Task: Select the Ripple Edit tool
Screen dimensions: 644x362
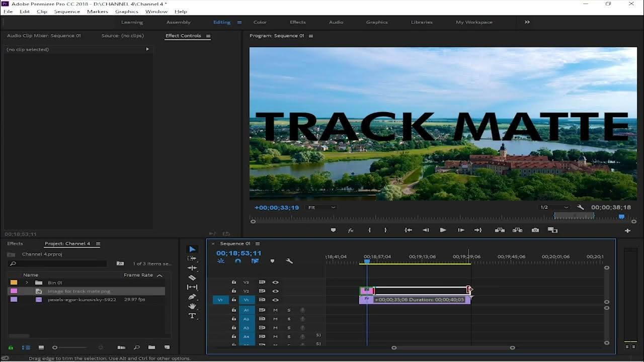Action: pyautogui.click(x=192, y=268)
